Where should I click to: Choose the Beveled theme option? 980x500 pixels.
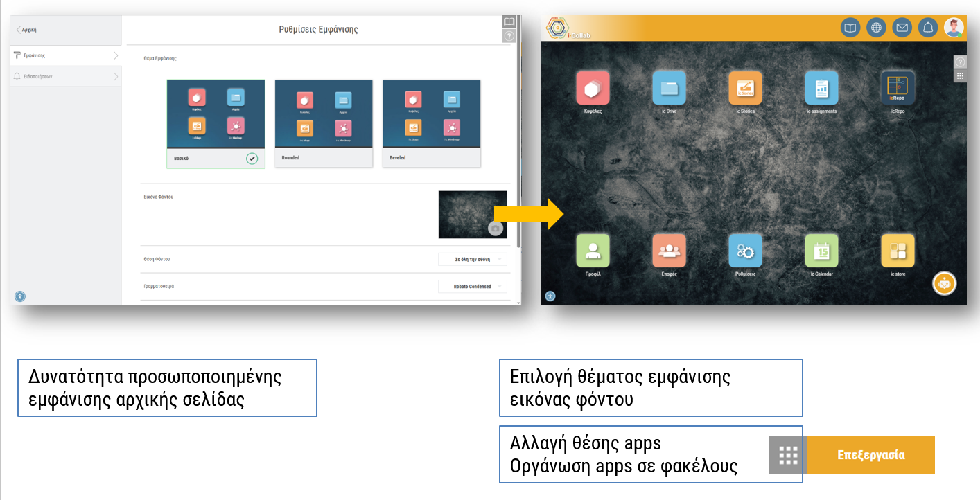[431, 123]
